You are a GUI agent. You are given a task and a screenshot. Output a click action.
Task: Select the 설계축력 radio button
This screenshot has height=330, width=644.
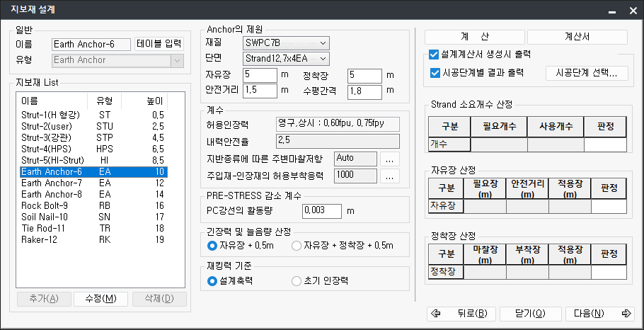click(212, 280)
